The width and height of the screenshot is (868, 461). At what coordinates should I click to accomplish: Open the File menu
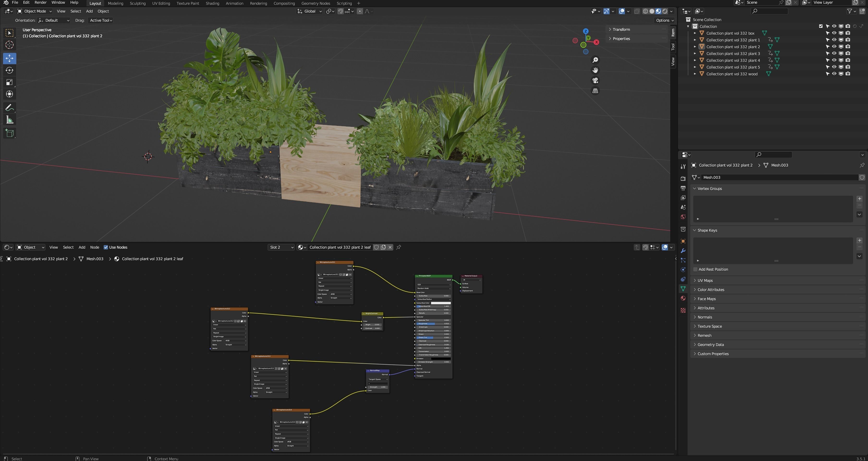point(15,3)
